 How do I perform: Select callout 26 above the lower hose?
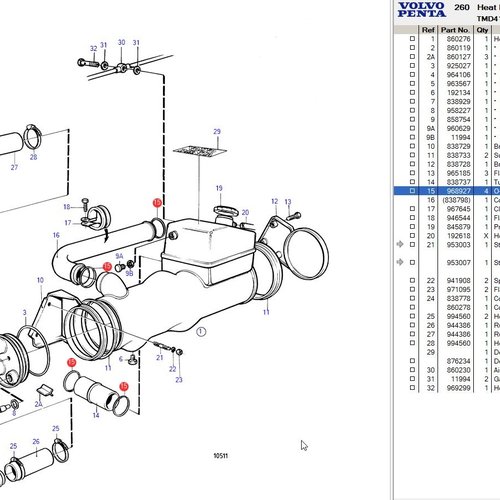point(36,442)
